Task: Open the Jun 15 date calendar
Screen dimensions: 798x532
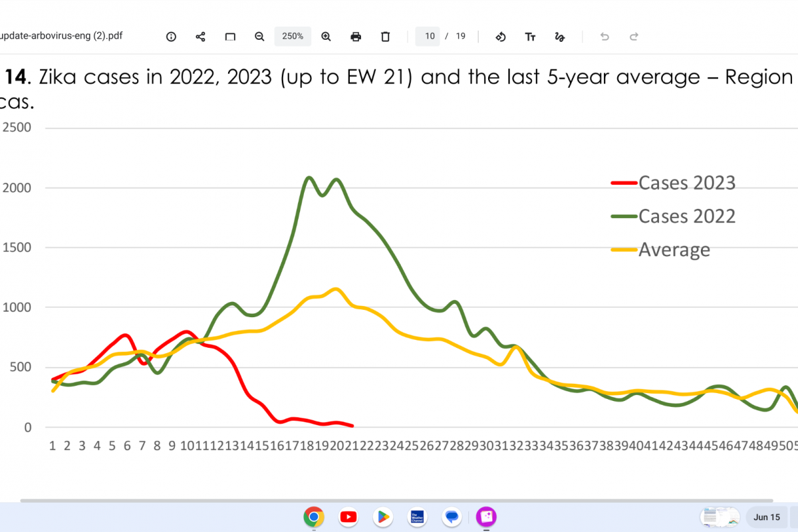Action: point(766,517)
